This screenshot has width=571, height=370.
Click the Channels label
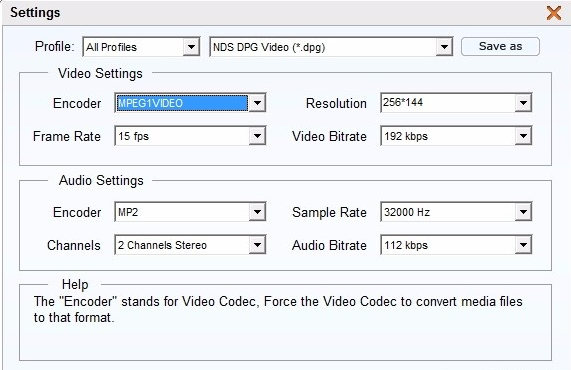(74, 245)
